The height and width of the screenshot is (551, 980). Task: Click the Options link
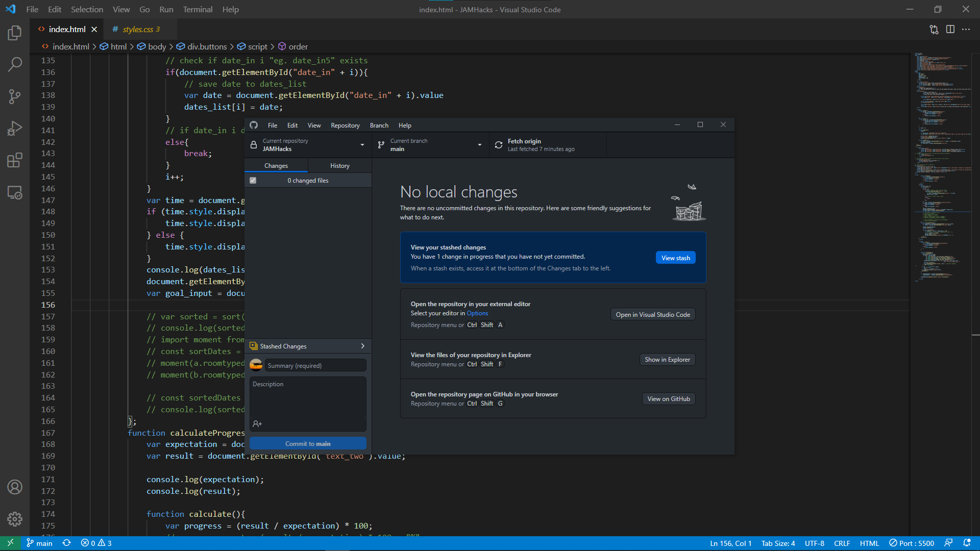coord(477,314)
